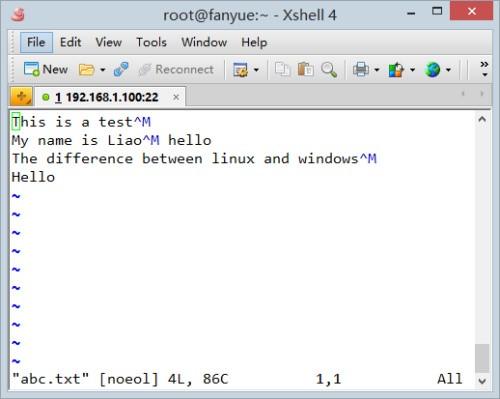Expand the Print dropdown arrow
The height and width of the screenshot is (399, 500).
click(x=377, y=70)
